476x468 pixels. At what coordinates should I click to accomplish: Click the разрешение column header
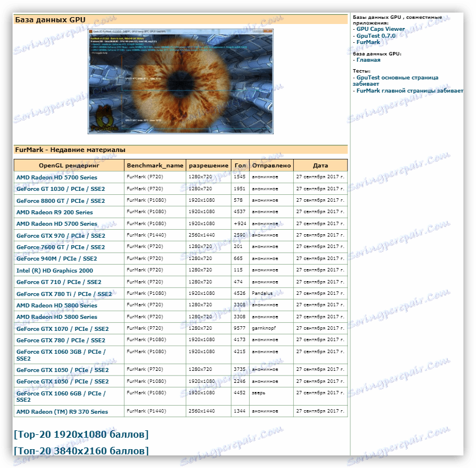pos(209,165)
